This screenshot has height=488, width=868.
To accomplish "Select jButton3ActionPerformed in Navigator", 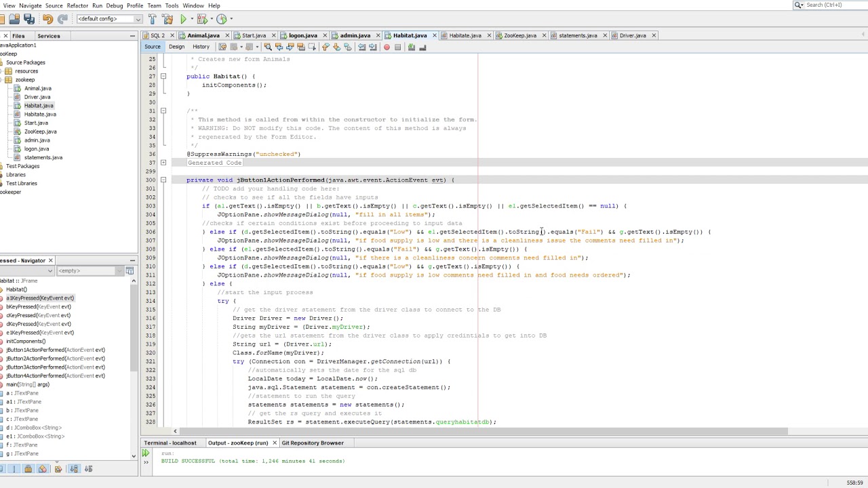I will click(x=55, y=367).
